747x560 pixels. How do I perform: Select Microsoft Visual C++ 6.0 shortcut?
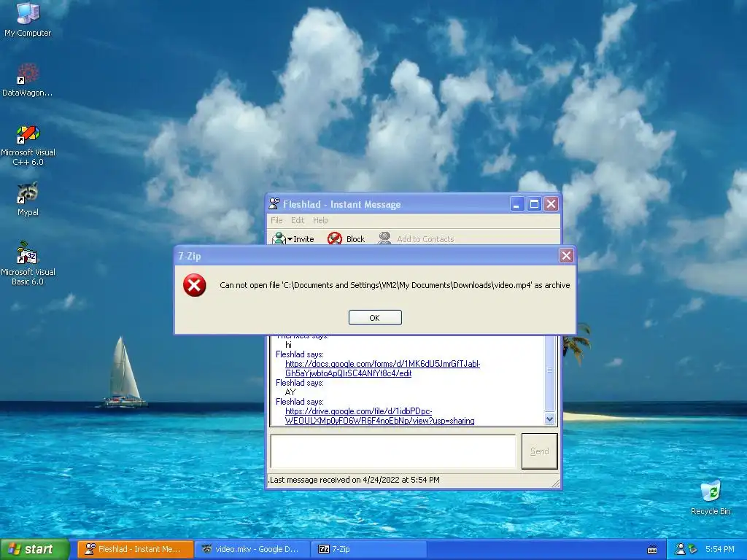click(x=28, y=145)
